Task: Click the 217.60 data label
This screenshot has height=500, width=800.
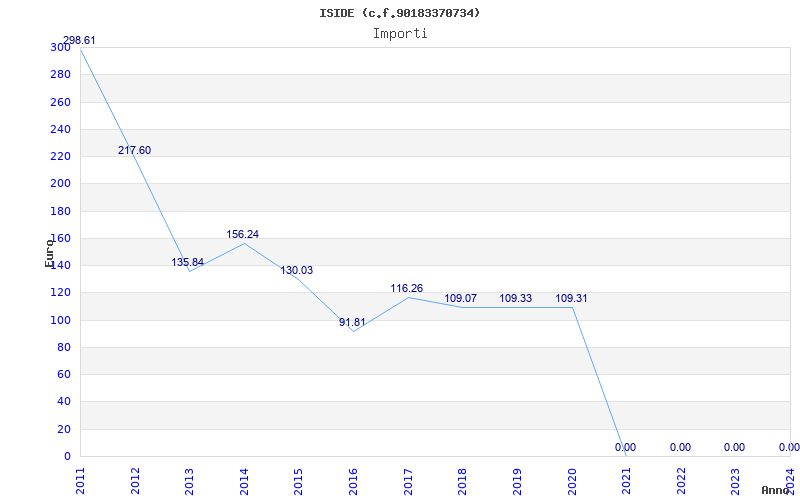Action: (x=134, y=151)
